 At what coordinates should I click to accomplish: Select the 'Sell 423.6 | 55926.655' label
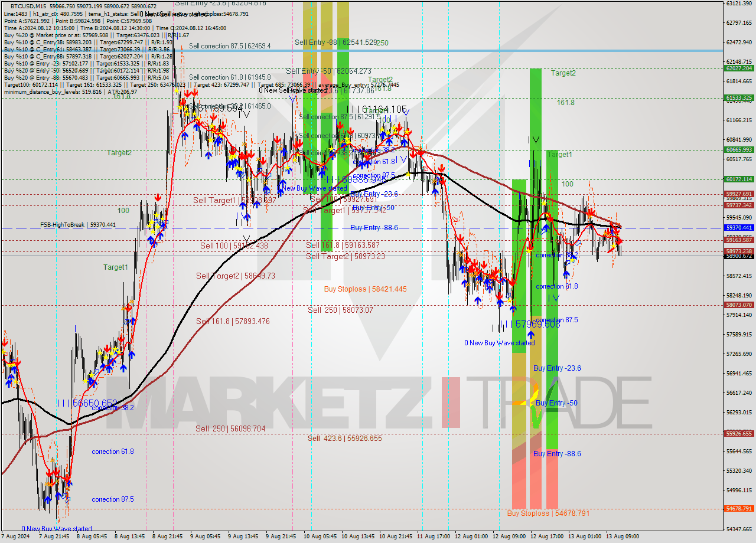344,439
